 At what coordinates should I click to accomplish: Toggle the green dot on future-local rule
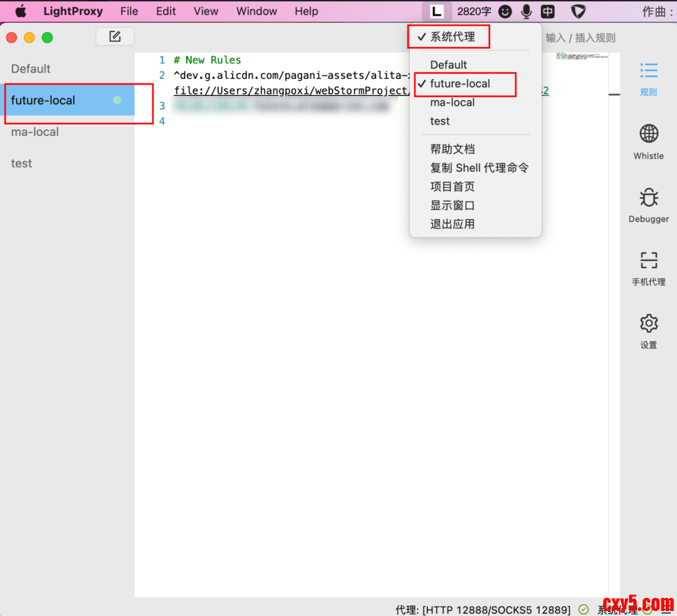click(x=117, y=100)
